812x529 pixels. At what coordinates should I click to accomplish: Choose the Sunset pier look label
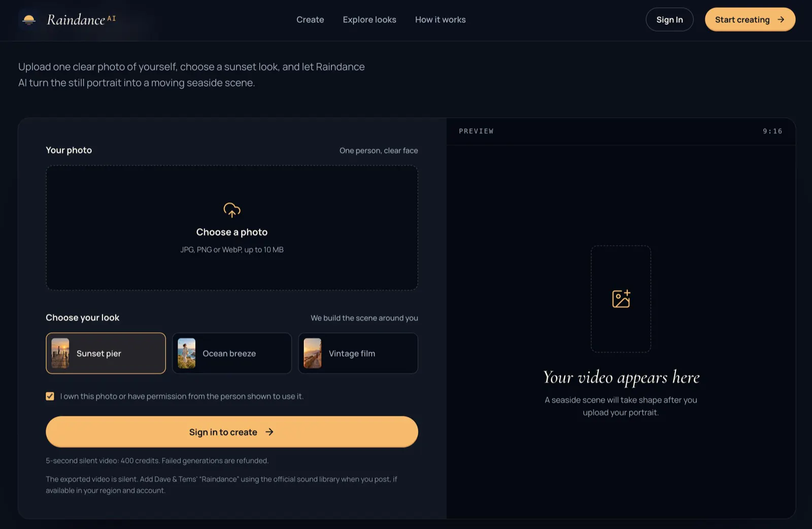(x=99, y=353)
